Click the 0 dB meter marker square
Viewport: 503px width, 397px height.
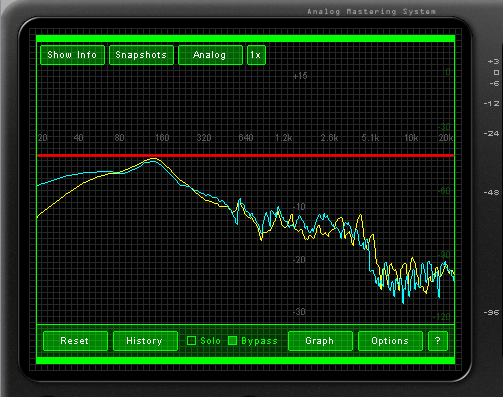pyautogui.click(x=496, y=72)
